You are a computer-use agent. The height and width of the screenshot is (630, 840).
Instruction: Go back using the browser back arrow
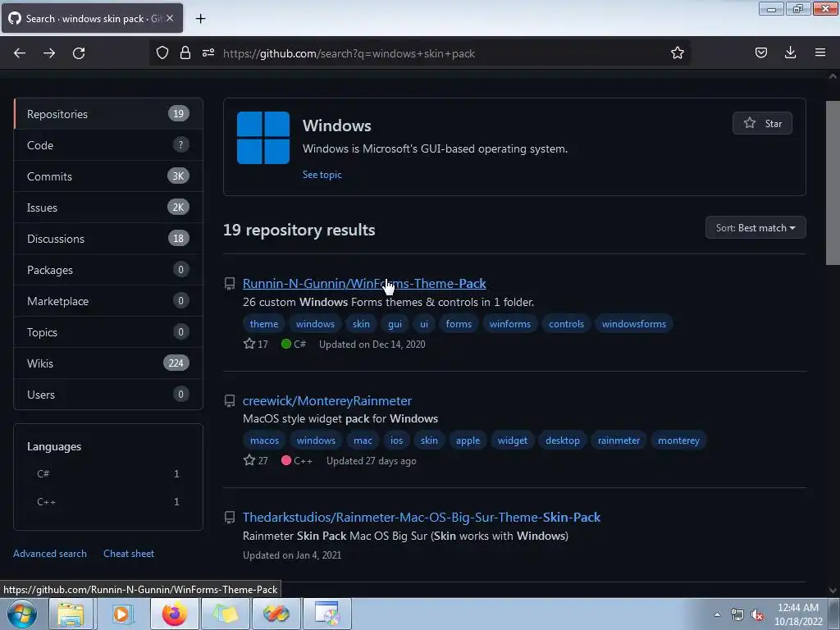[20, 53]
